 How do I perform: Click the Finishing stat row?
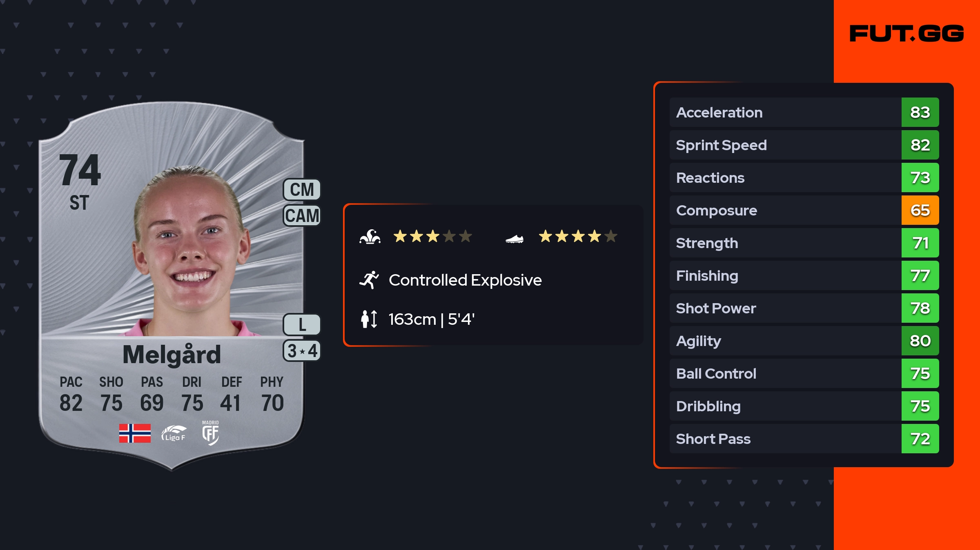click(785, 275)
